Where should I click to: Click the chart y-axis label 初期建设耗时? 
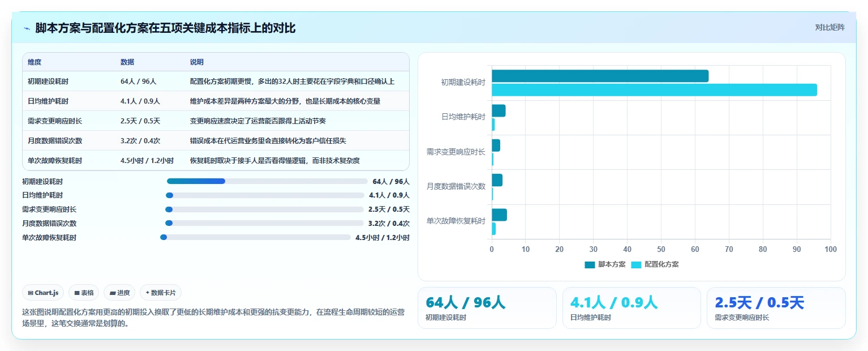(463, 83)
